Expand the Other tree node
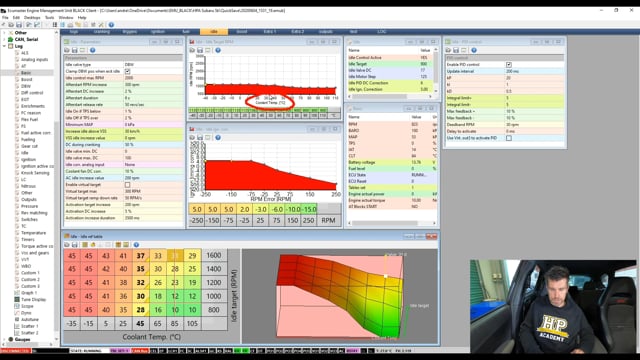The width and height of the screenshot is (640, 360). coord(4,33)
